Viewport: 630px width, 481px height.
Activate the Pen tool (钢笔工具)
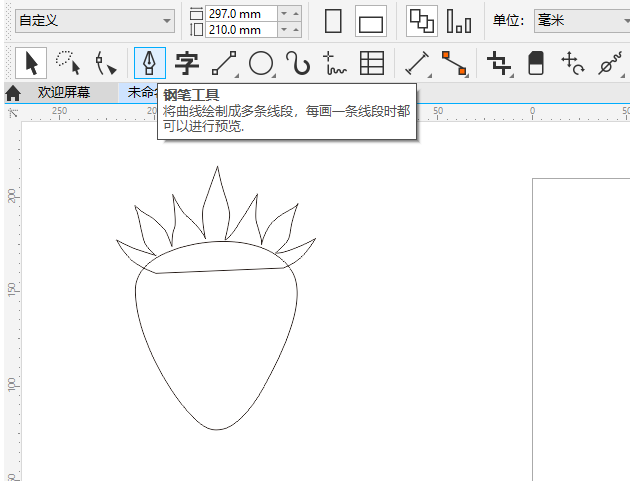click(150, 64)
